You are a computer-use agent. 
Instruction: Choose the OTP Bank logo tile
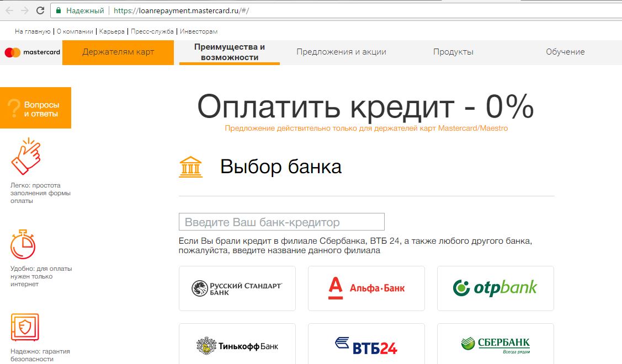pos(496,288)
